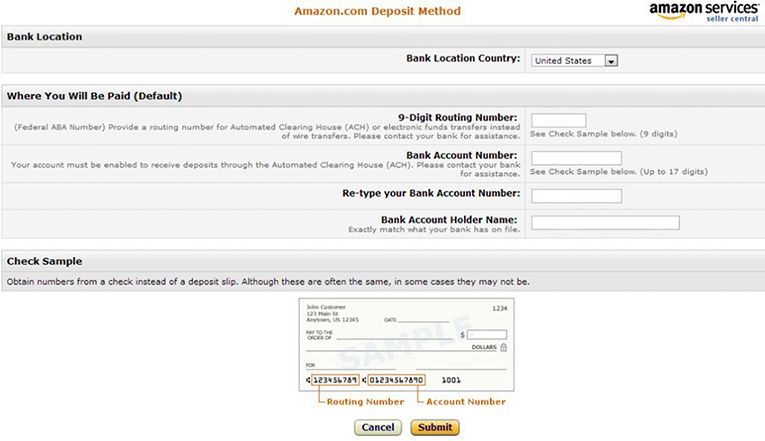765x441 pixels.
Task: Click the 'Obtain numbers from a check' instruction text
Action: pyautogui.click(x=268, y=281)
